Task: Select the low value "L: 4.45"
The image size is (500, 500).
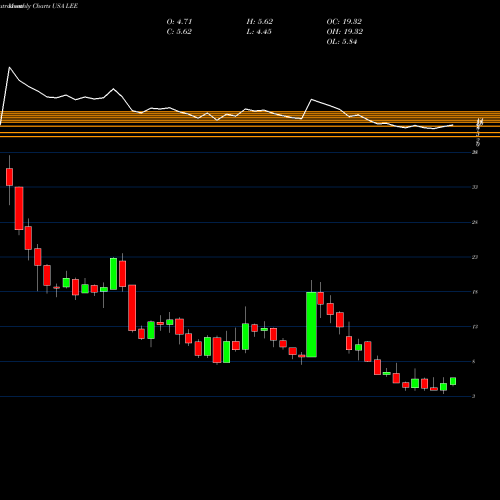Action: pyautogui.click(x=259, y=32)
